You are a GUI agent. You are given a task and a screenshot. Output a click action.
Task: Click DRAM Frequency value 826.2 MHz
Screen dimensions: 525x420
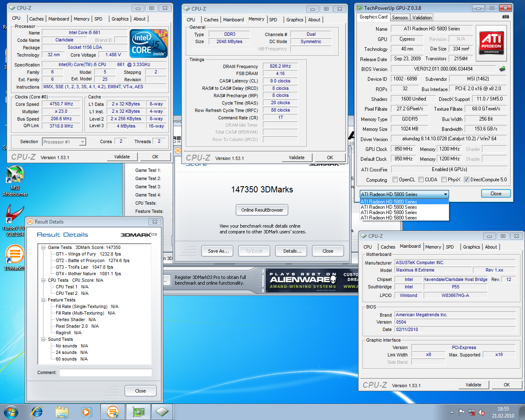click(x=280, y=66)
